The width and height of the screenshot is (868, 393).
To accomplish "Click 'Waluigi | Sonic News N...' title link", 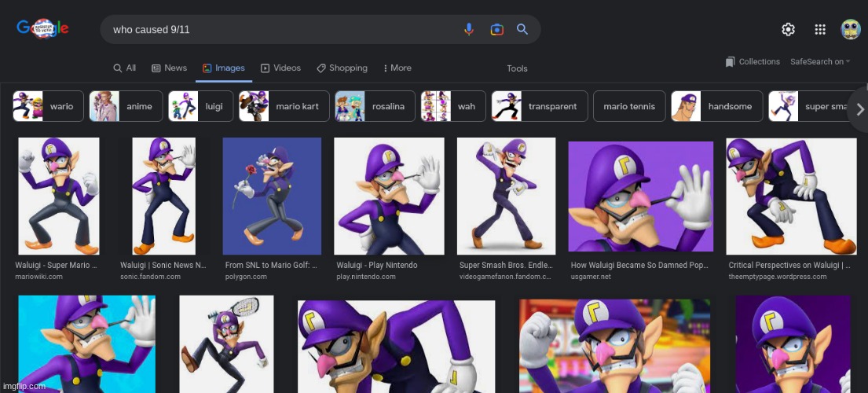I will pos(163,265).
